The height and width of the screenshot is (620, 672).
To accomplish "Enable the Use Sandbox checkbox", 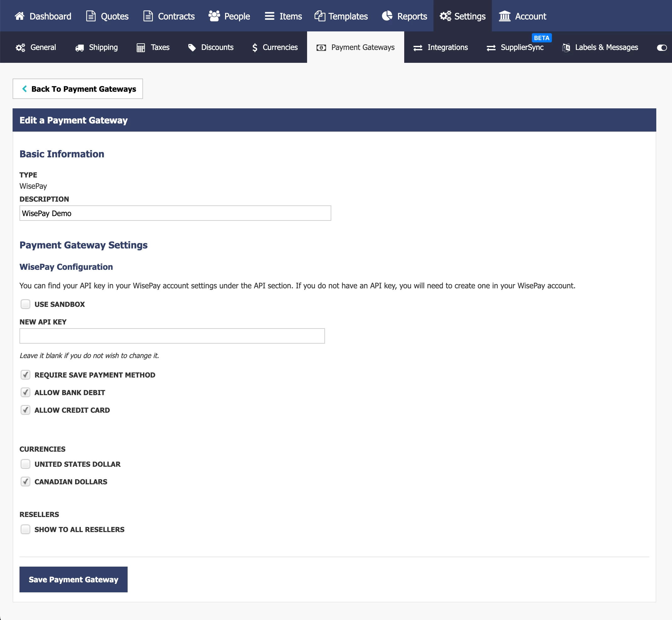I will 25,304.
